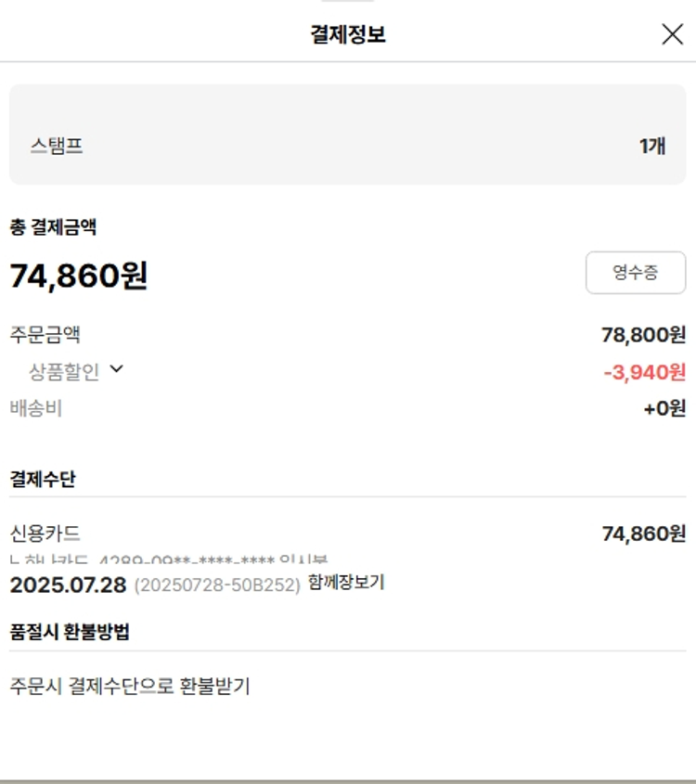Click the 결제수단 section heading
The height and width of the screenshot is (784, 696).
coord(43,479)
